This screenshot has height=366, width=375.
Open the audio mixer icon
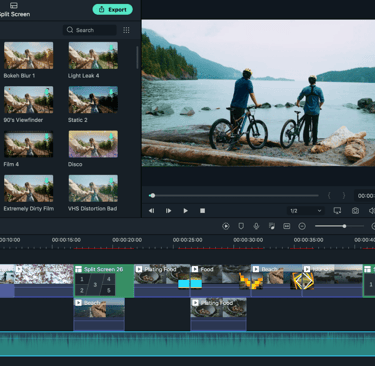tap(272, 226)
